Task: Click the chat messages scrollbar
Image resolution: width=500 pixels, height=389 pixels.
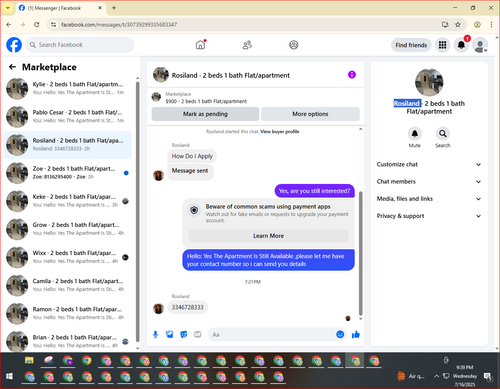Action: click(x=360, y=253)
